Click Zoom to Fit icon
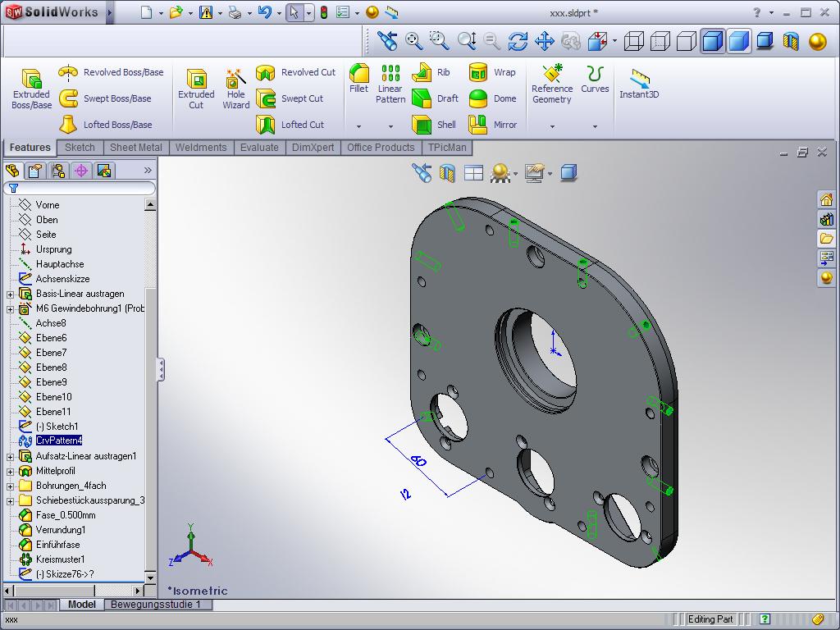The image size is (840, 630). click(413, 41)
